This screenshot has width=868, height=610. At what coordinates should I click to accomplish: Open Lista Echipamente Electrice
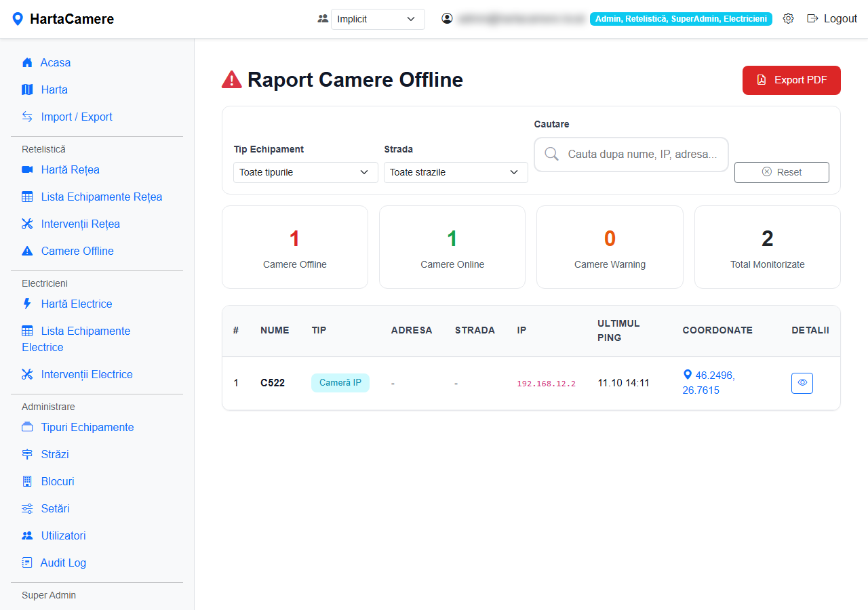(x=76, y=339)
